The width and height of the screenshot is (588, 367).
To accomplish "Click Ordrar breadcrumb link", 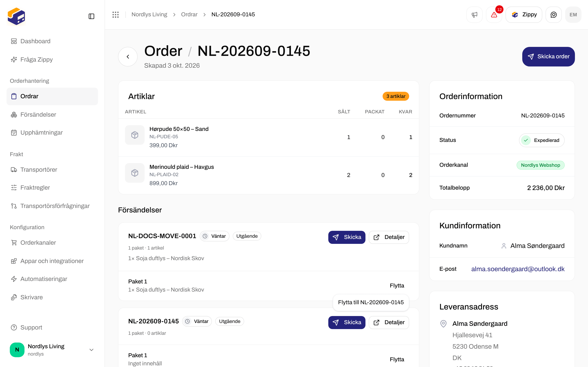I will (189, 14).
